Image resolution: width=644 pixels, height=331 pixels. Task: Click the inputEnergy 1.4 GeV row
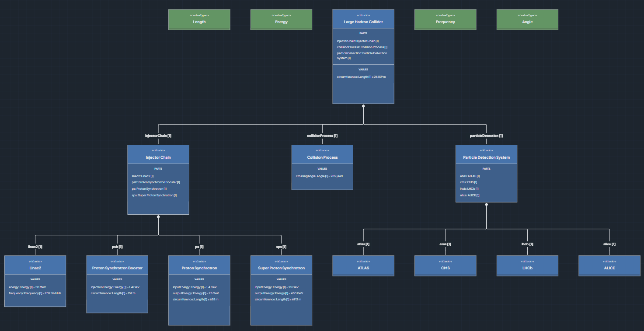coord(195,287)
